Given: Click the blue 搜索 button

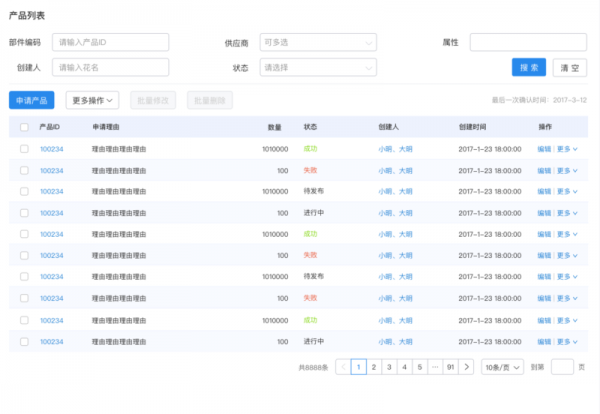Looking at the screenshot, I should click(529, 67).
